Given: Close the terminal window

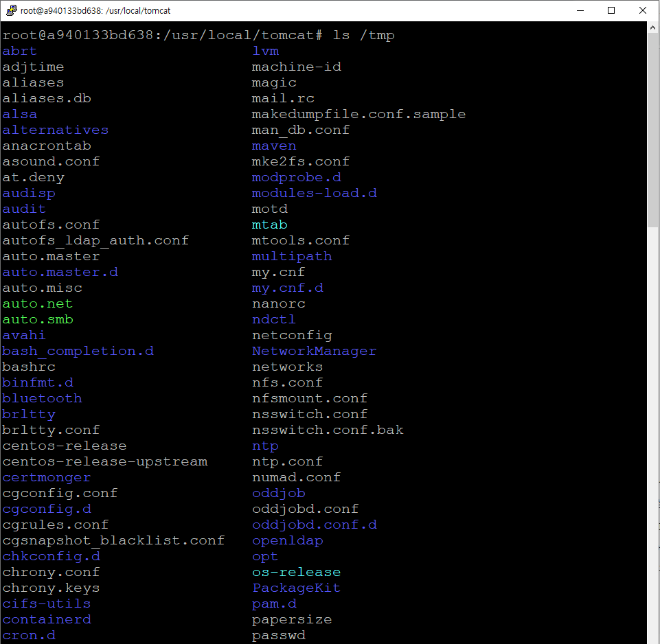Looking at the screenshot, I should coord(642,10).
